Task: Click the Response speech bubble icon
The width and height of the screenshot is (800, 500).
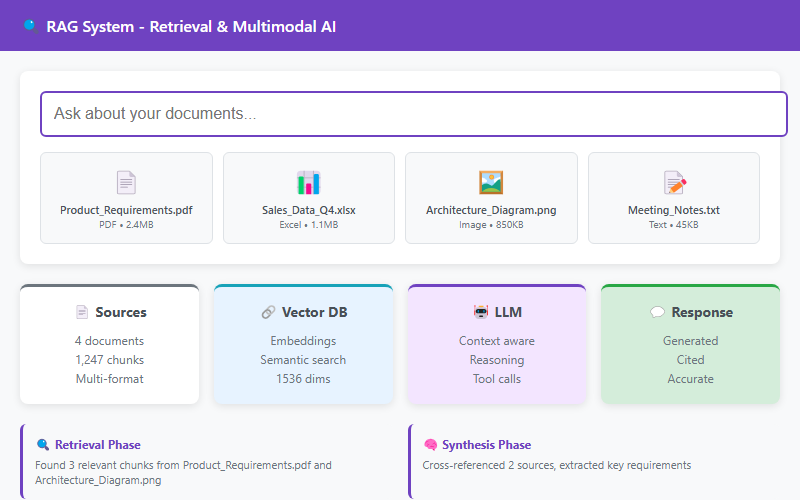Action: (658, 312)
